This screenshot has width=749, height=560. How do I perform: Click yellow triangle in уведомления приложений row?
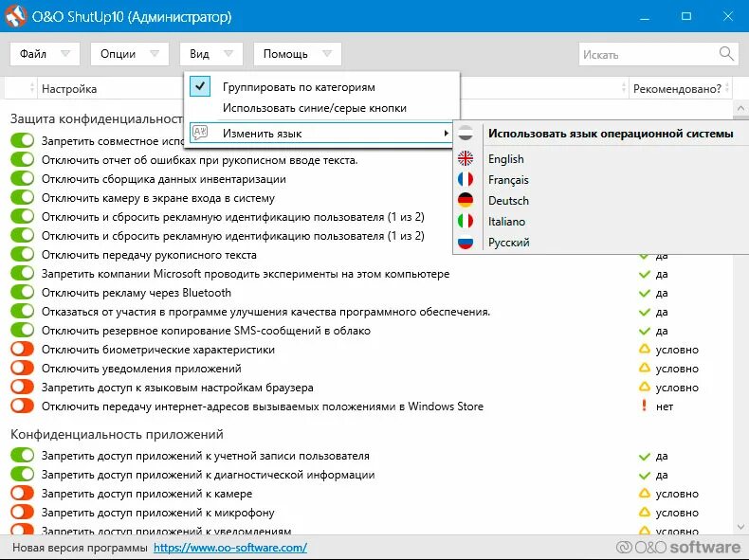coord(645,368)
